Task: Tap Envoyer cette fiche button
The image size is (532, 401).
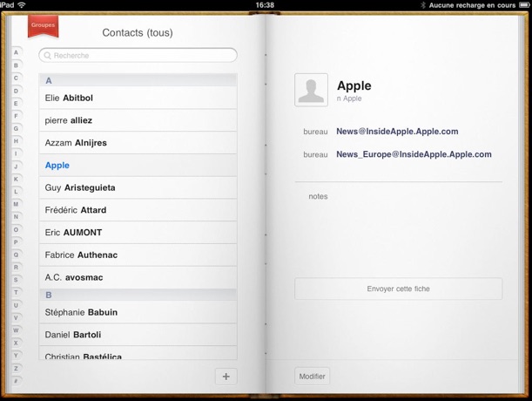Action: (x=398, y=289)
